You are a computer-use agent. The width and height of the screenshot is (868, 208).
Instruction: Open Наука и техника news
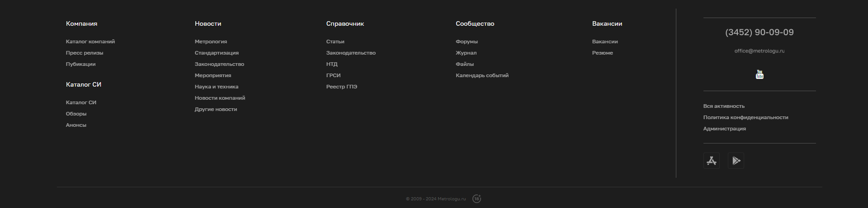(x=217, y=87)
